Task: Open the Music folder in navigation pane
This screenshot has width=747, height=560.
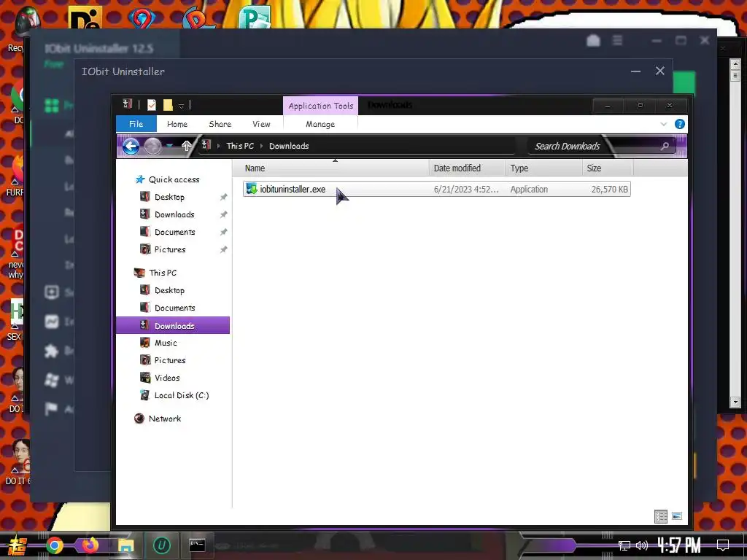Action: click(166, 343)
